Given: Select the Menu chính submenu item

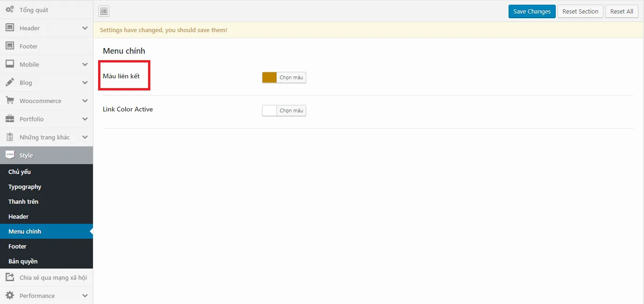Looking at the screenshot, I should tap(46, 231).
